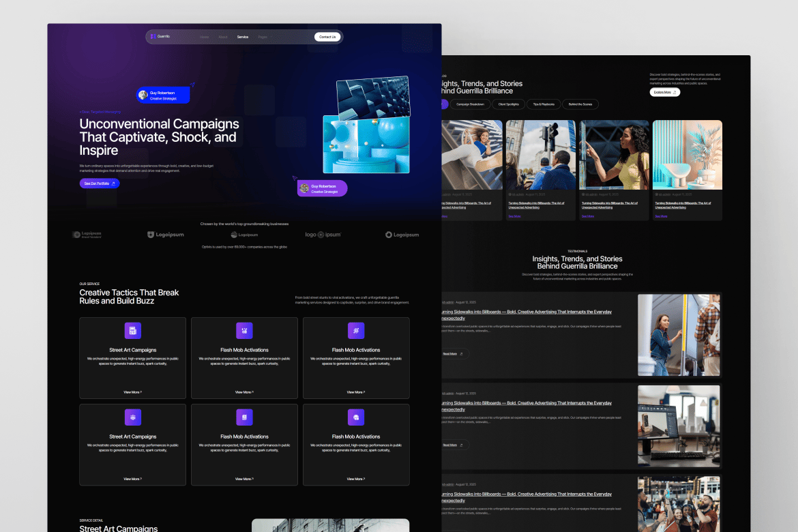Image resolution: width=798 pixels, height=532 pixels.
Task: Open the woman by yellow pole article image
Action: [679, 335]
